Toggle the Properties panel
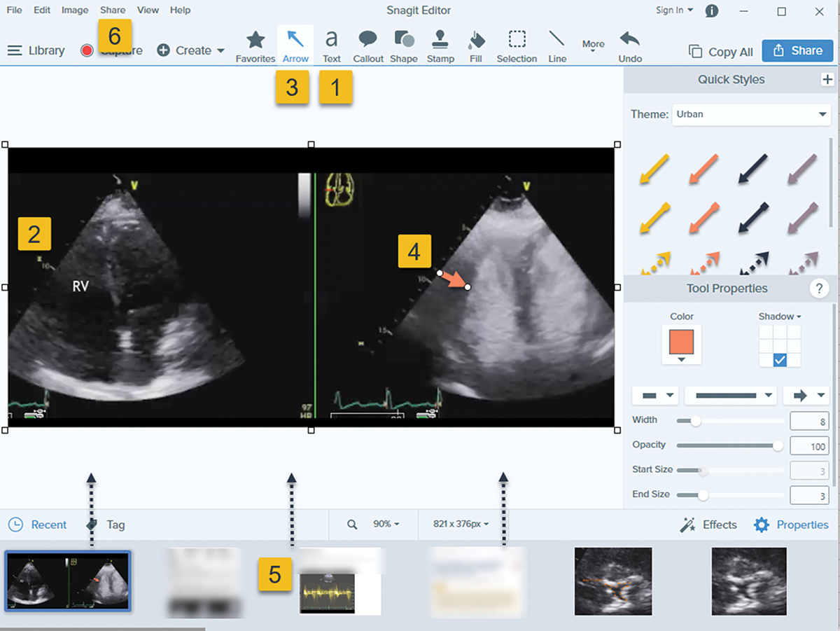Viewport: 840px width, 631px height. point(791,525)
